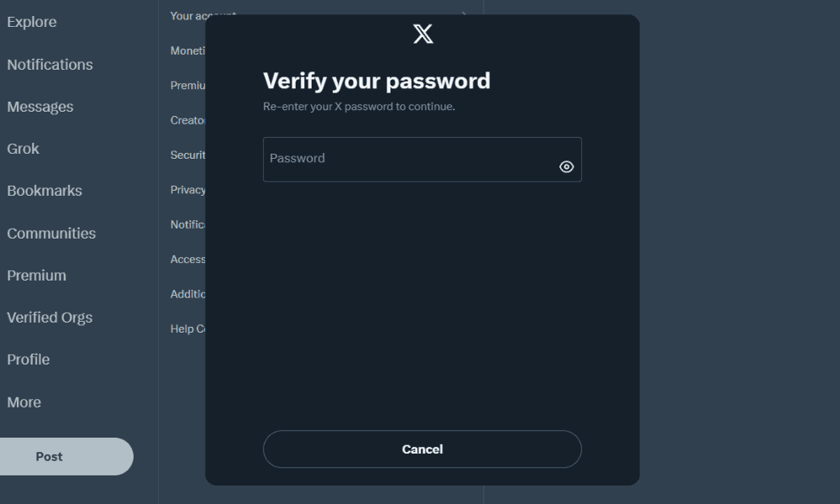Navigate to Communities
This screenshot has width=840, height=504.
pos(51,234)
